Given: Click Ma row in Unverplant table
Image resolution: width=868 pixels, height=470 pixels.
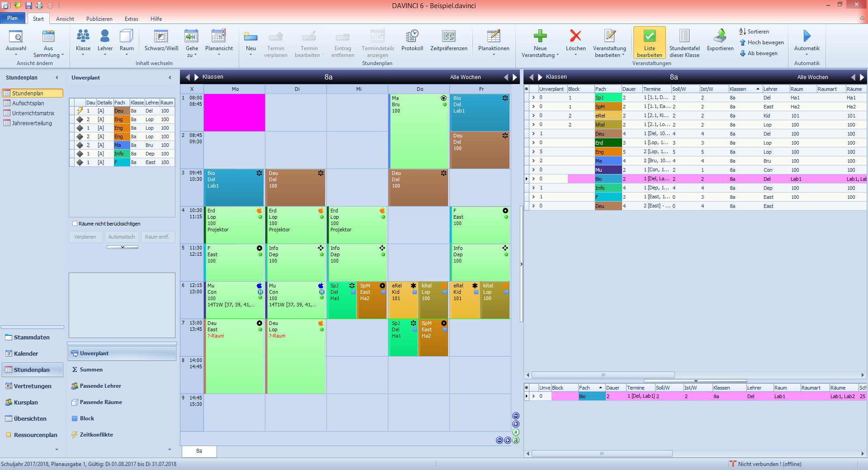Looking at the screenshot, I should [x=122, y=145].
